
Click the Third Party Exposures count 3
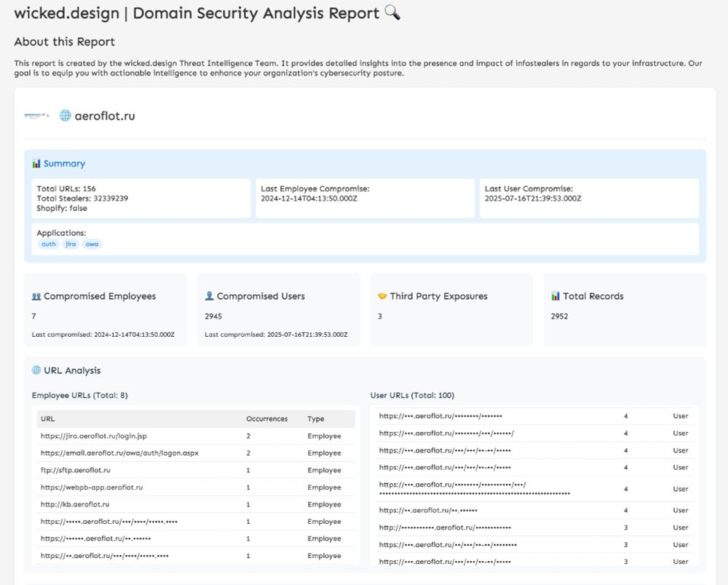coord(380,317)
